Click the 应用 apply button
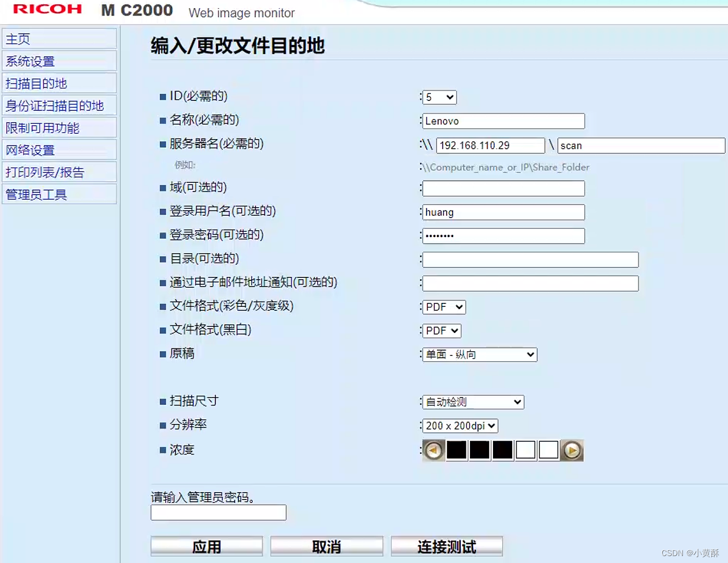This screenshot has width=728, height=563. 207,546
